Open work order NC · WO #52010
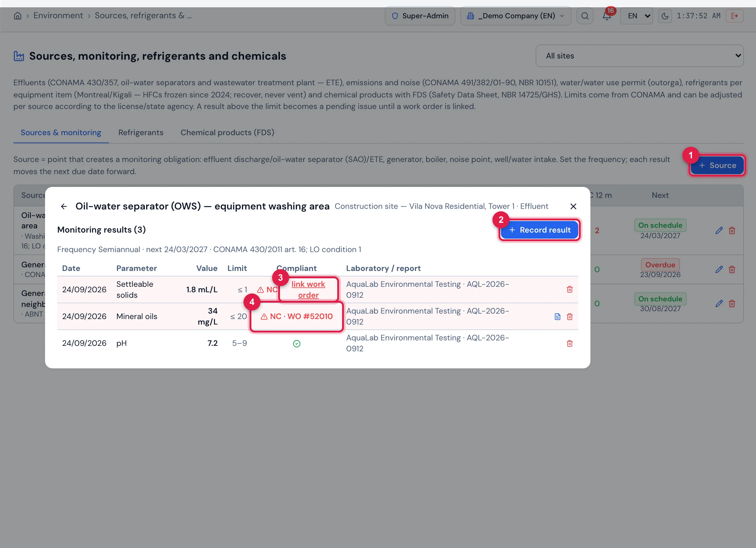Viewport: 756px width, 548px height. pos(296,317)
